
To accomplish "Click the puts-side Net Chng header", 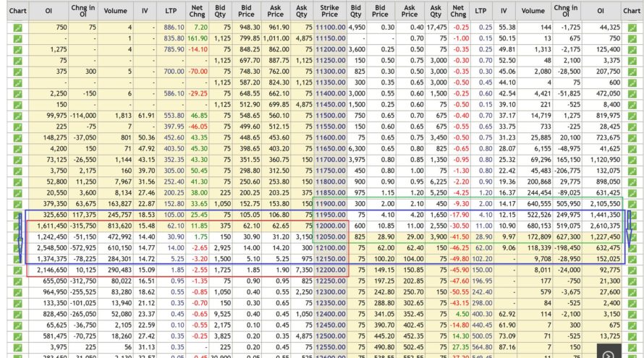I will click(x=458, y=11).
